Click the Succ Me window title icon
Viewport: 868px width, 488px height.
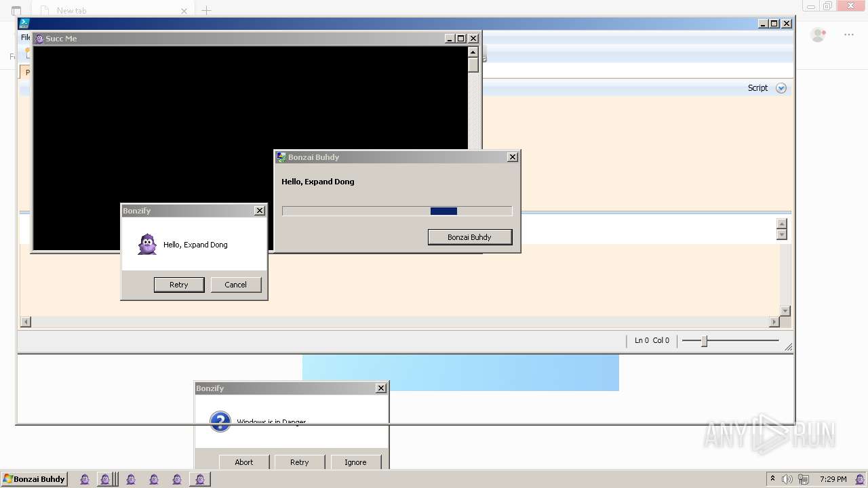click(39, 39)
